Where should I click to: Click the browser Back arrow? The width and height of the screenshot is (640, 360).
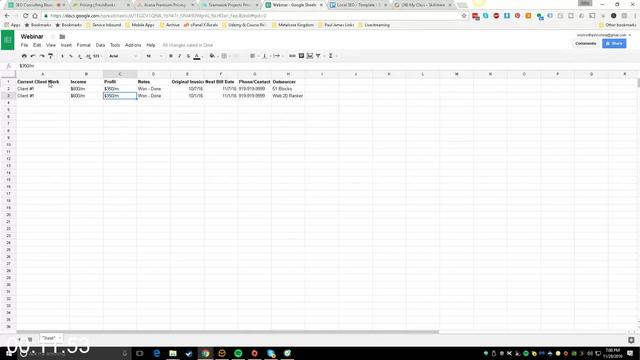point(7,16)
